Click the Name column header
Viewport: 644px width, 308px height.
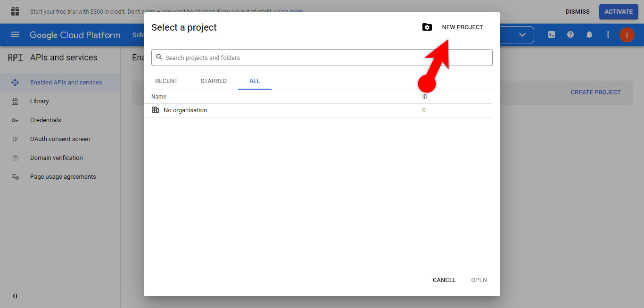point(159,97)
